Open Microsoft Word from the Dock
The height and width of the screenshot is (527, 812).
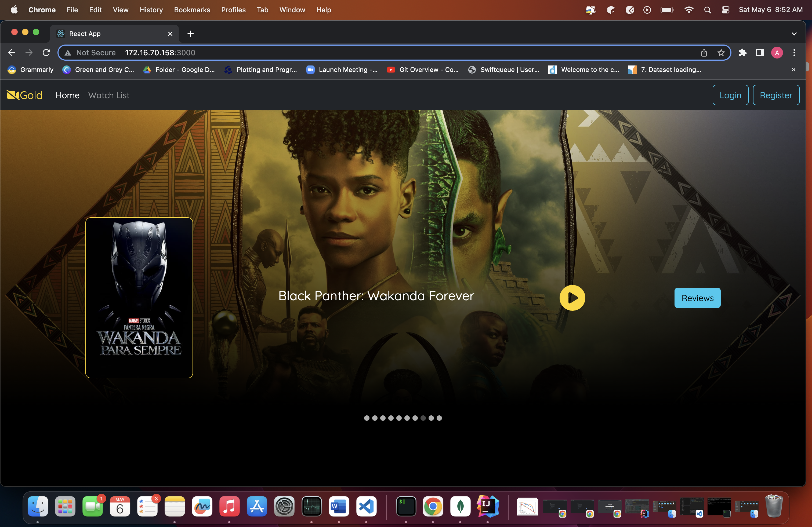339,506
